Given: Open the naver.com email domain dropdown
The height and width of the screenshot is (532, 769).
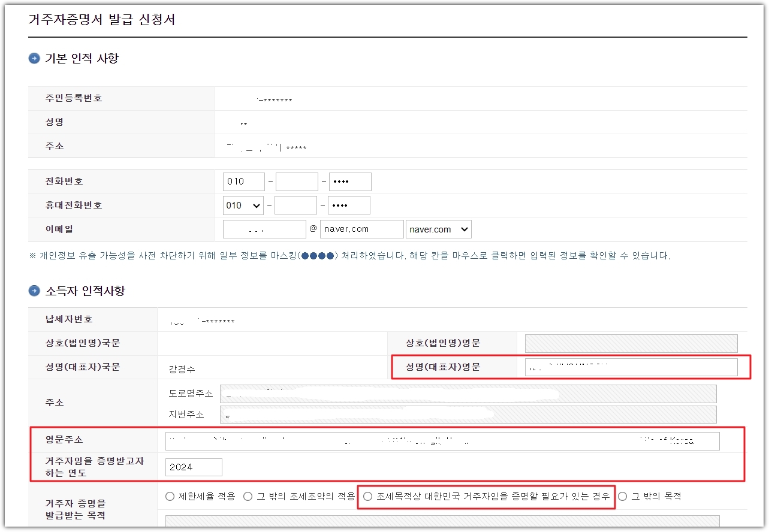Looking at the screenshot, I should coord(438,229).
